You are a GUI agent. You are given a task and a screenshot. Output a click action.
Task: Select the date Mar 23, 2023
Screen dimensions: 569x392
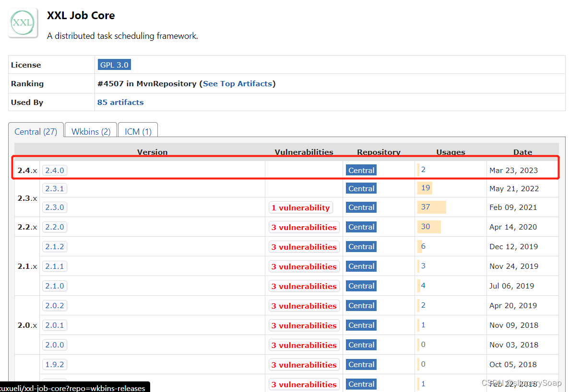tap(513, 171)
